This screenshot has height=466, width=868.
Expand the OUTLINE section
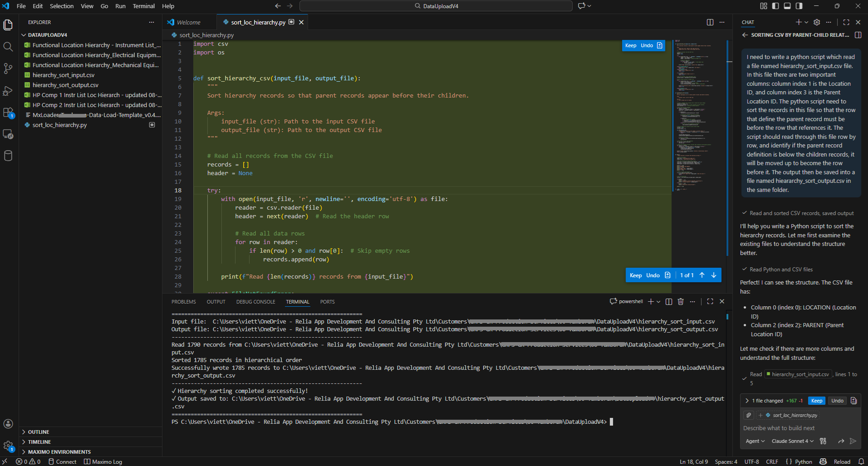pyautogui.click(x=39, y=432)
